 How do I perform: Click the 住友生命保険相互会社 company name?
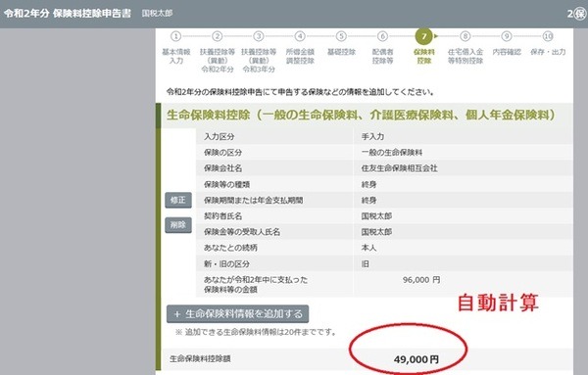[x=400, y=168]
